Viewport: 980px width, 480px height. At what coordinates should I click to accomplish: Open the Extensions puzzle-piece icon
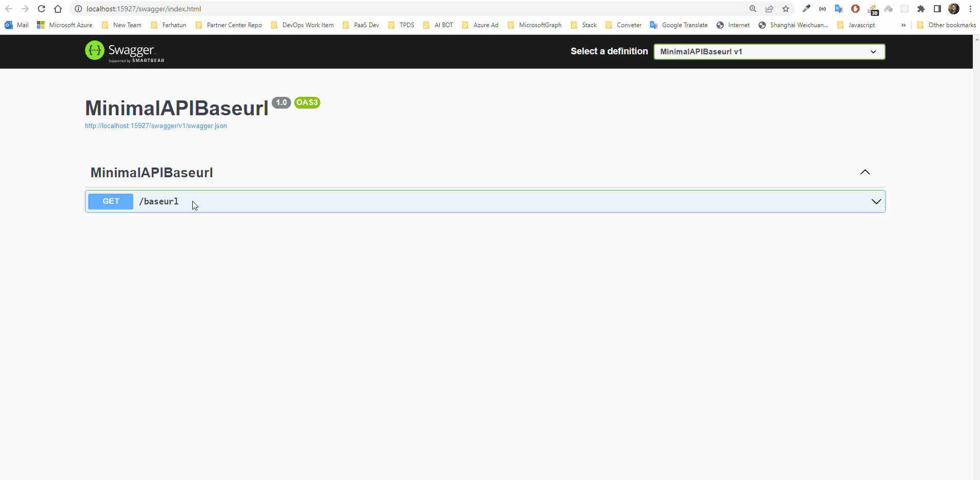pyautogui.click(x=922, y=9)
